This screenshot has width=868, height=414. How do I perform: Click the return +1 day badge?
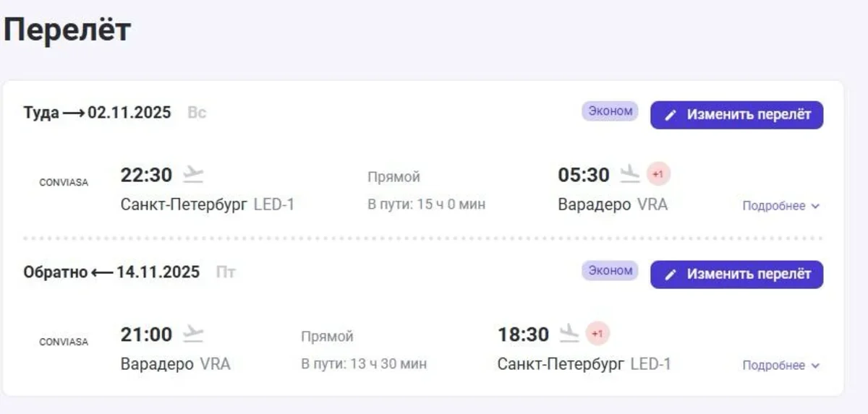597,334
